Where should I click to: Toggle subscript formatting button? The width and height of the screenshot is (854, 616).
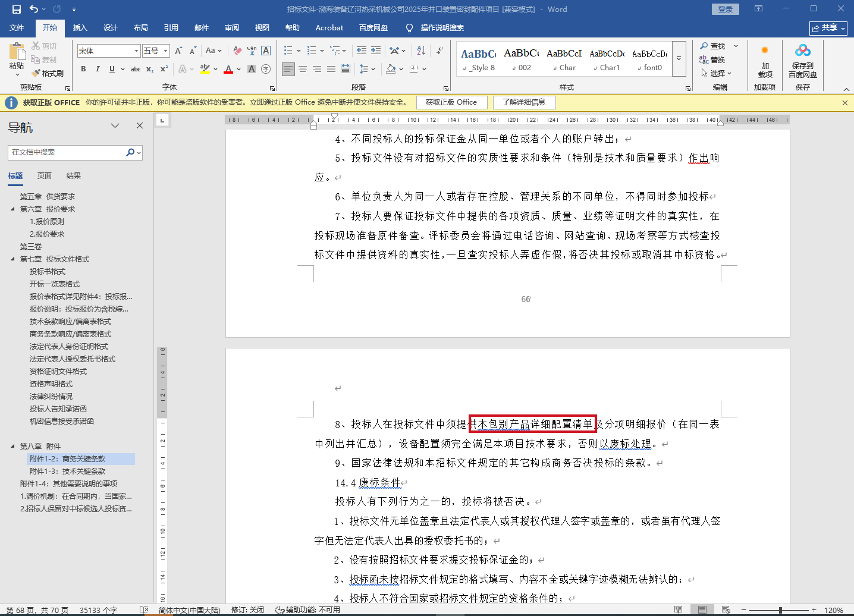[150, 69]
